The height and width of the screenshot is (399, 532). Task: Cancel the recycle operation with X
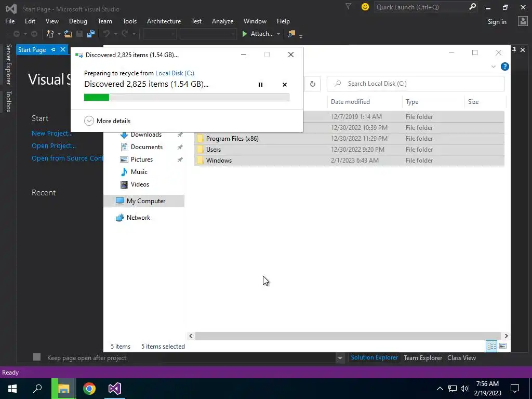click(285, 85)
